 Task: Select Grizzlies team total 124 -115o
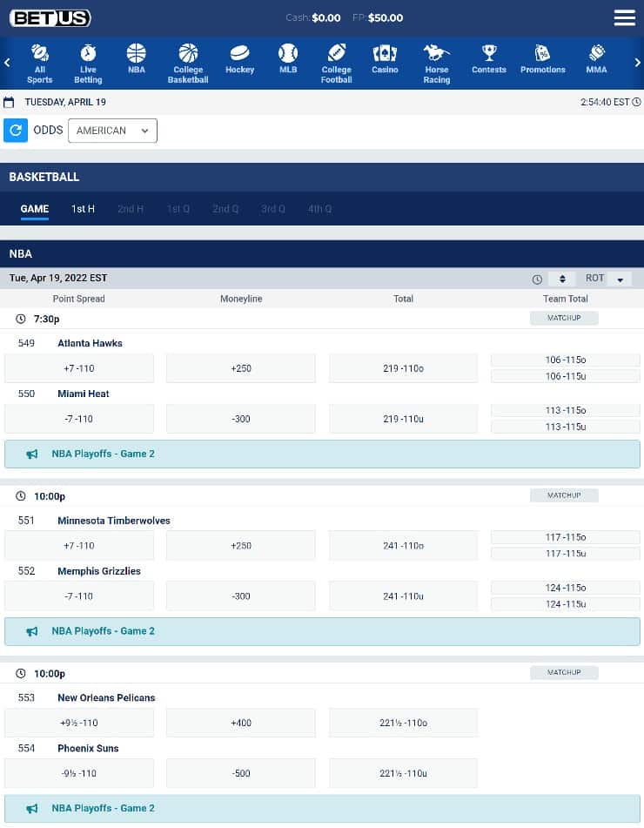pyautogui.click(x=566, y=589)
